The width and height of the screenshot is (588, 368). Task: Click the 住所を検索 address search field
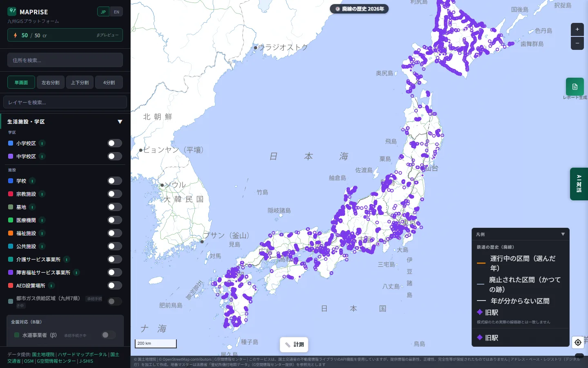[x=65, y=60]
